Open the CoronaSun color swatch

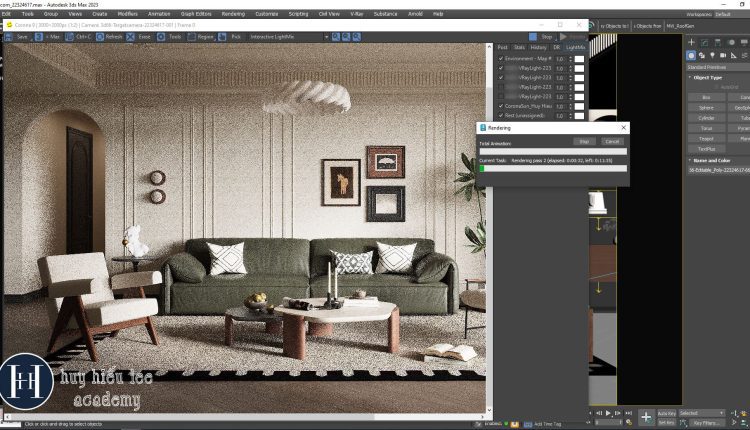point(579,106)
